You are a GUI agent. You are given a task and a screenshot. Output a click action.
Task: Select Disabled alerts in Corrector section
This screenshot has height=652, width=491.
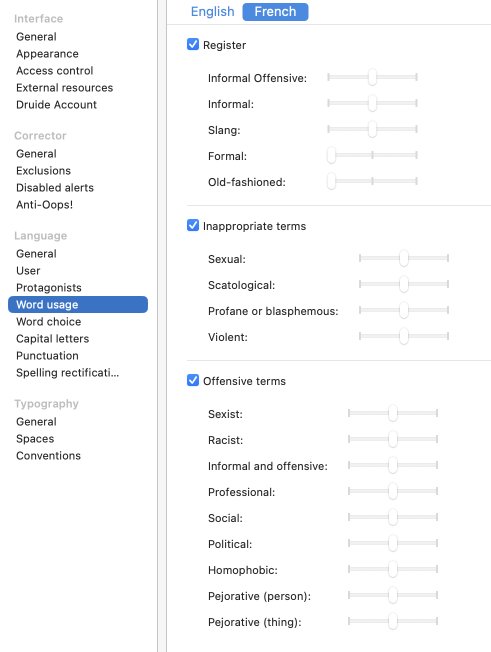55,188
